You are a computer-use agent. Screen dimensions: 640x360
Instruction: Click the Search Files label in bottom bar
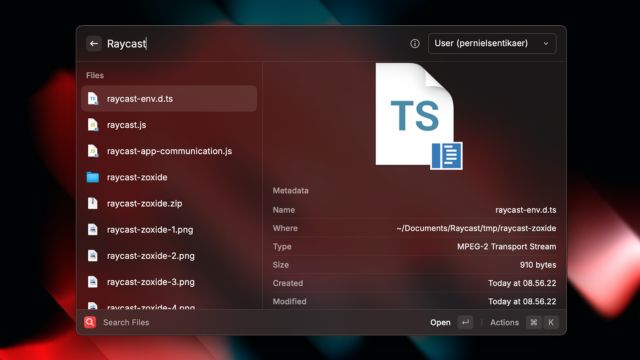click(126, 322)
